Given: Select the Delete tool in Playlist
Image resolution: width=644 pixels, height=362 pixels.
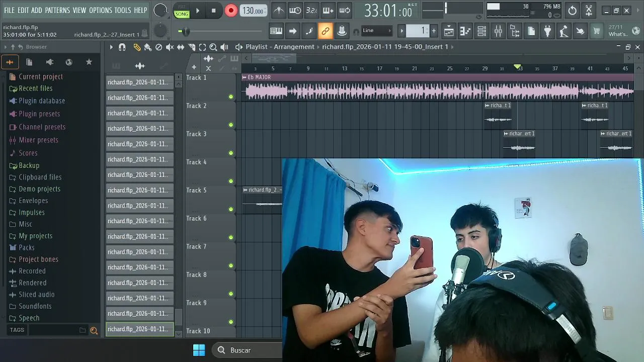Looking at the screenshot, I should pyautogui.click(x=159, y=47).
